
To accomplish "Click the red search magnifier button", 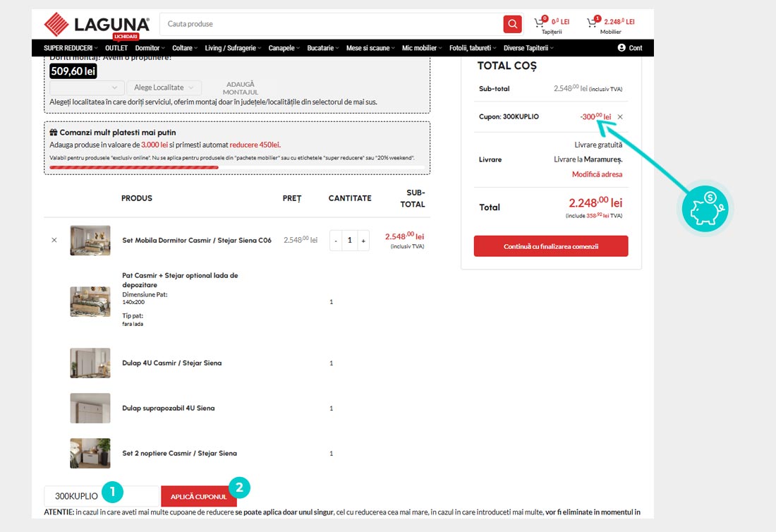I will [x=512, y=24].
